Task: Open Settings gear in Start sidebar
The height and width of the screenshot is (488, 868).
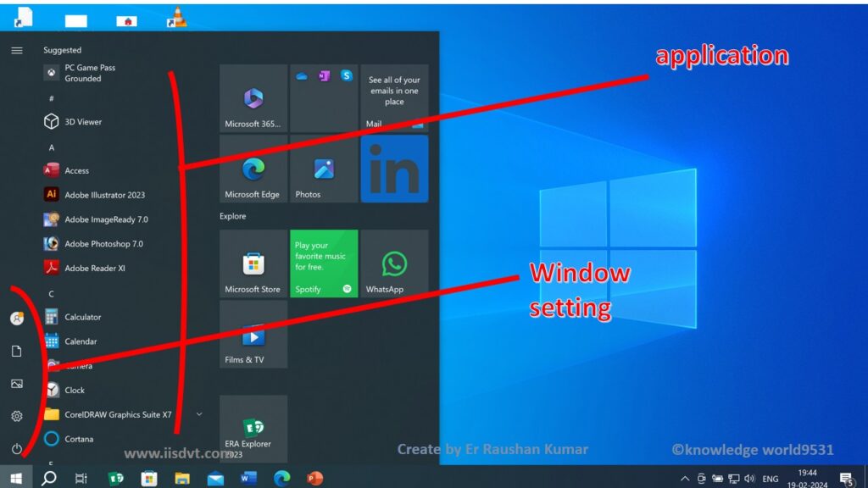Action: click(16, 417)
